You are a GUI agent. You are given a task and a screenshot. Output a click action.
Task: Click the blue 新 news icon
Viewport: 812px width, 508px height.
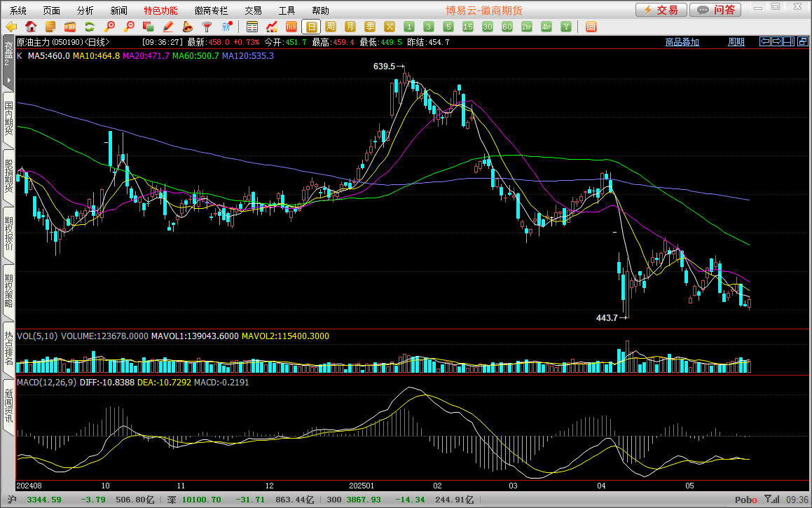point(227,27)
